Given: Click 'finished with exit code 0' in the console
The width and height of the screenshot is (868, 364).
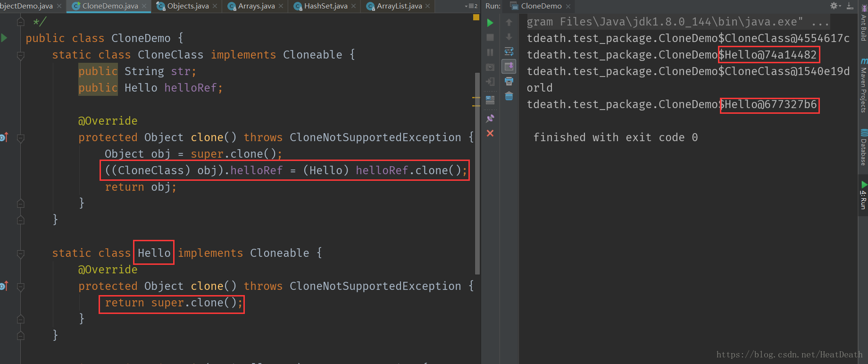Looking at the screenshot, I should click(x=616, y=137).
